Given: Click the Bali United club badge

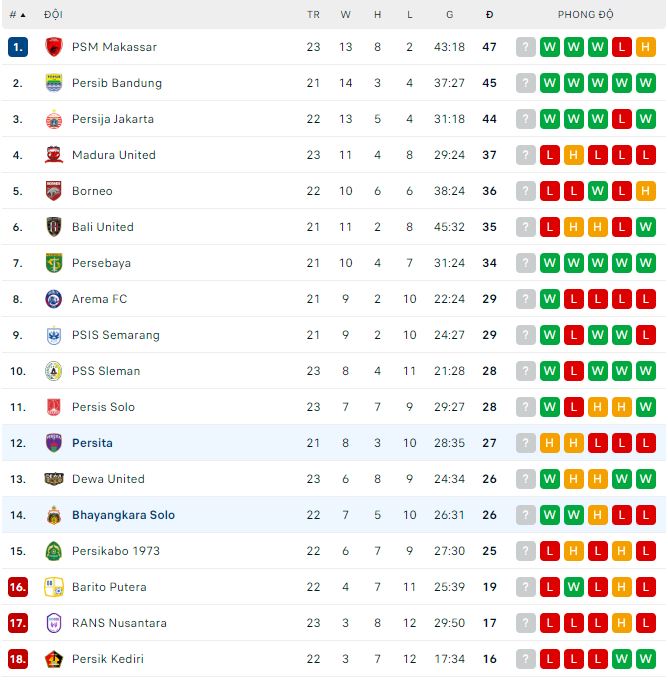Looking at the screenshot, I should tap(54, 227).
